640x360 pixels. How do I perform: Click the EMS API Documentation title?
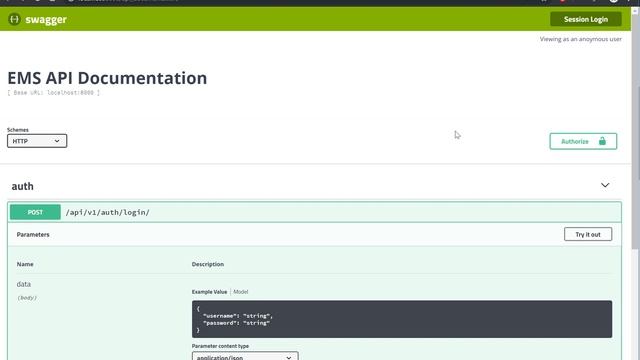pos(107,78)
